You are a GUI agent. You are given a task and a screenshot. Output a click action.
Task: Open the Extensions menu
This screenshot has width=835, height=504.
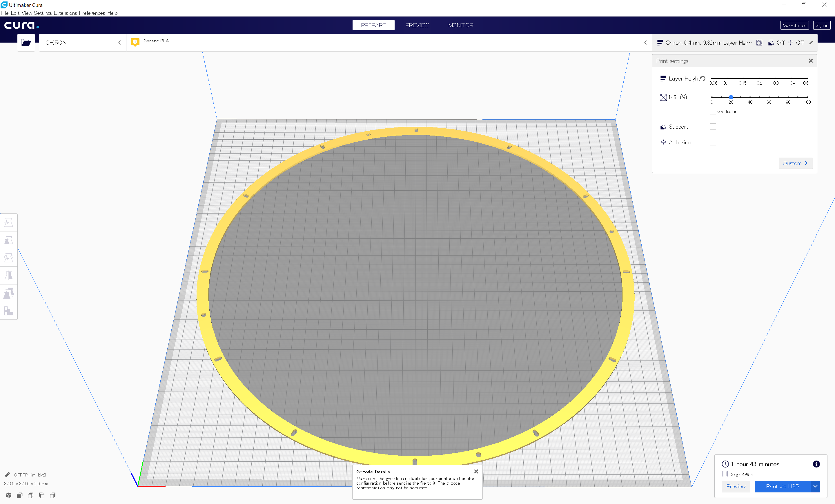tap(66, 13)
